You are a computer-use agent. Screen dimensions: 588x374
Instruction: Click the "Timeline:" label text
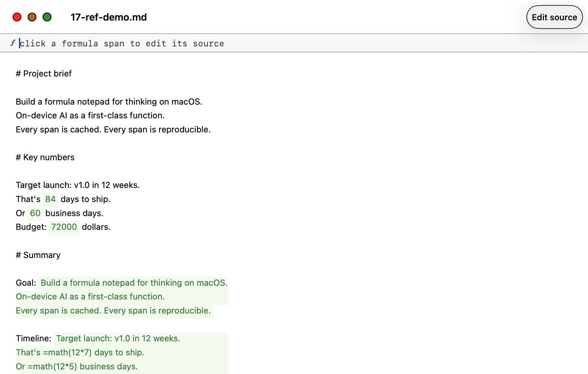pyautogui.click(x=33, y=339)
